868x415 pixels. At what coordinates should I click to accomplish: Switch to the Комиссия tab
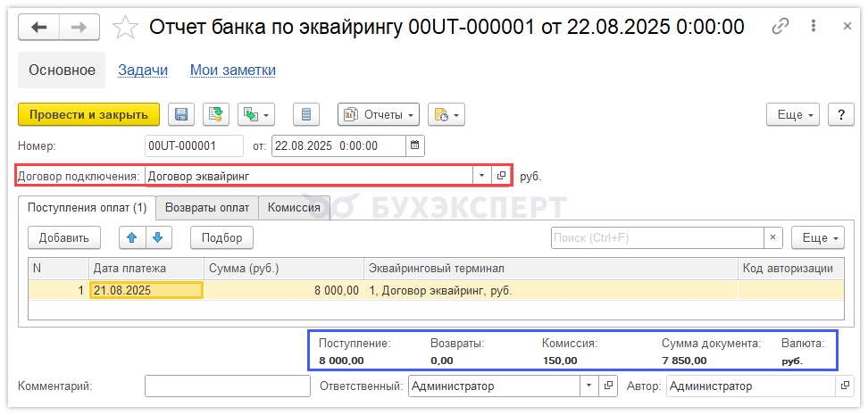[294, 207]
